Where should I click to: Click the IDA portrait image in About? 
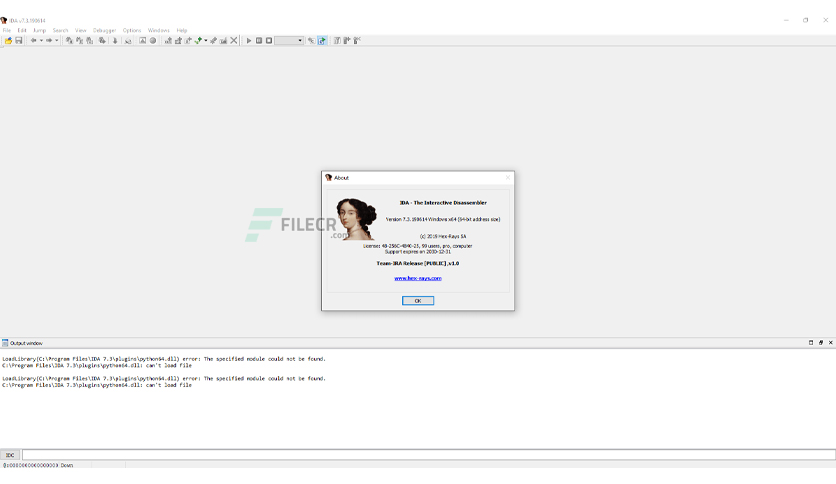pyautogui.click(x=356, y=219)
